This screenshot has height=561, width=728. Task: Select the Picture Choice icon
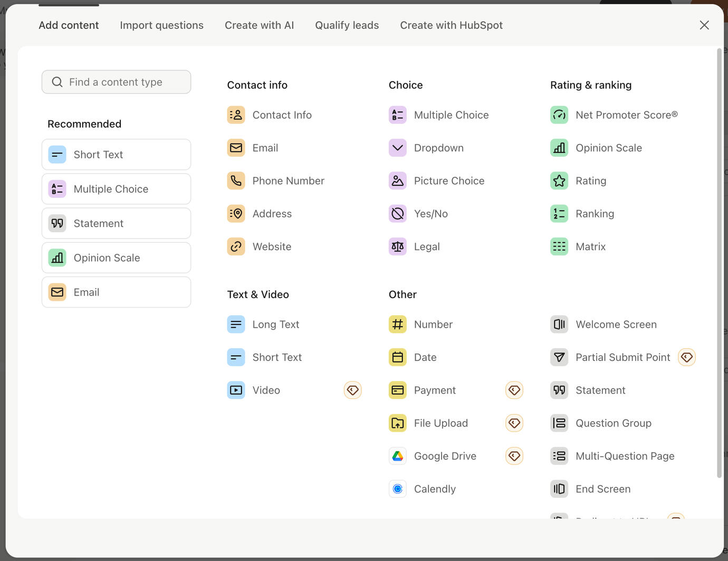pos(397,181)
